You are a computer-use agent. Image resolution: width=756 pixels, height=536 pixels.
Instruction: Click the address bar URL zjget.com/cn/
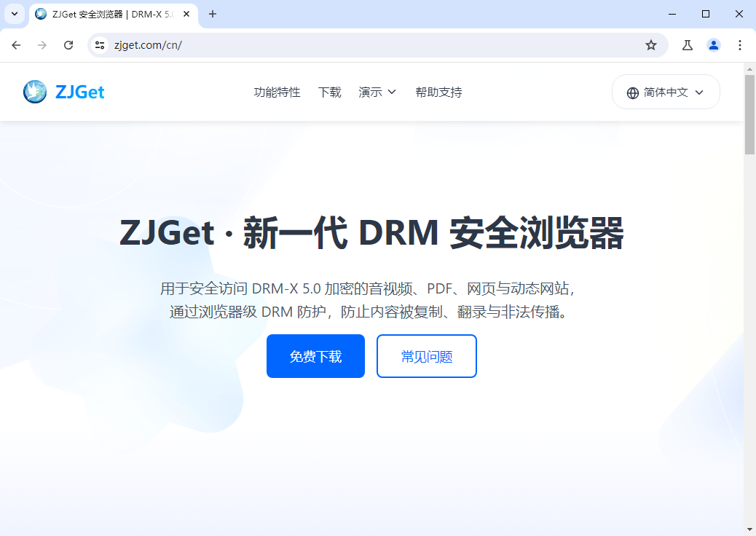coord(148,45)
